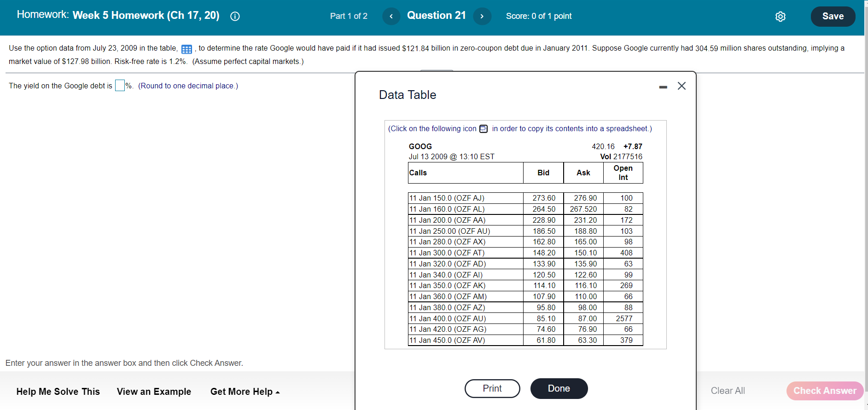Click the stock price 420.16
This screenshot has width=868, height=410.
[x=603, y=147]
